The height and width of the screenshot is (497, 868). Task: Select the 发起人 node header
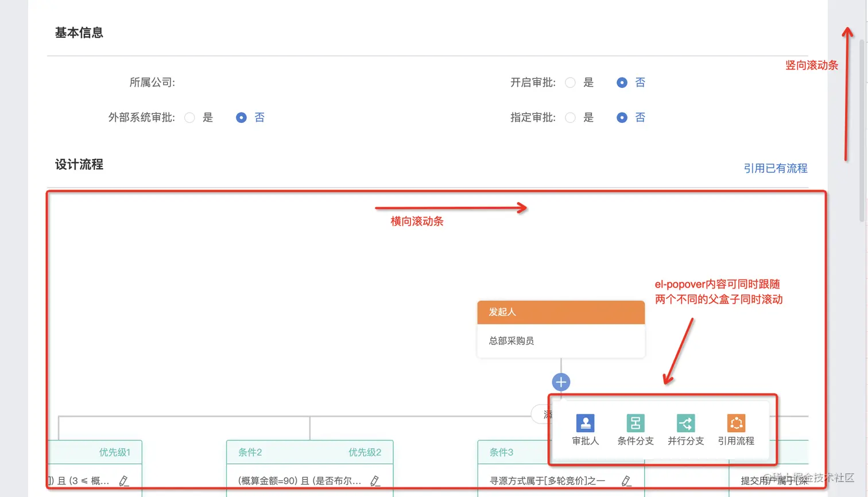click(x=561, y=312)
